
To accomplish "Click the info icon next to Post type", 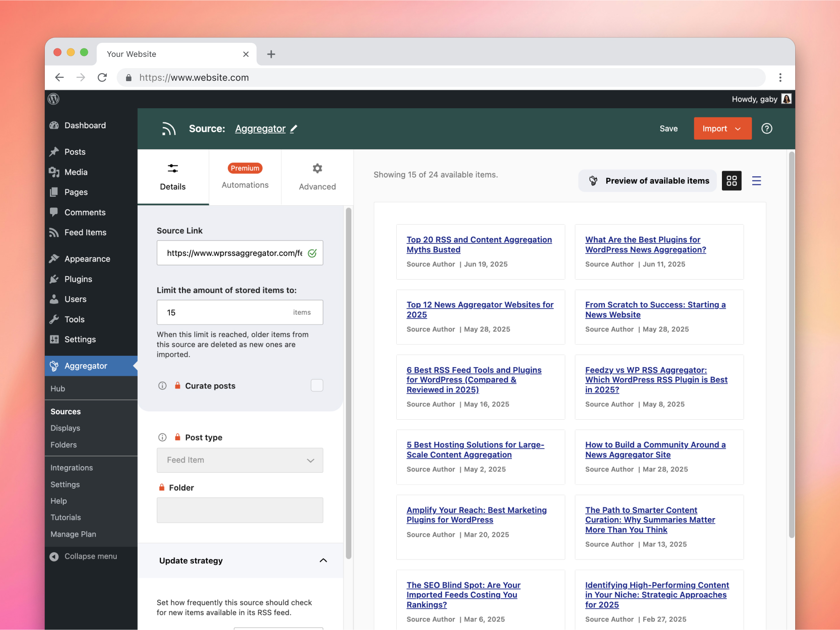I will pos(162,437).
